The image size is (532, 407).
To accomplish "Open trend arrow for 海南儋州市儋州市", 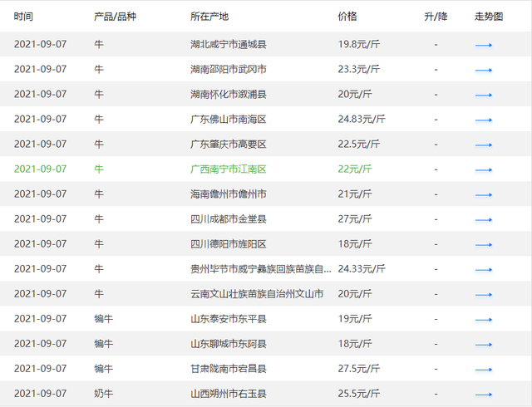I will [x=484, y=194].
